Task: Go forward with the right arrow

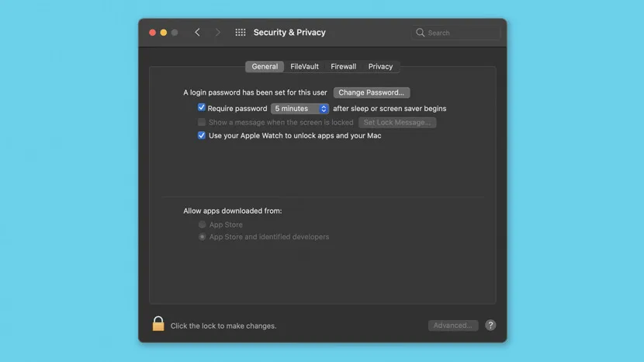Action: [218, 32]
